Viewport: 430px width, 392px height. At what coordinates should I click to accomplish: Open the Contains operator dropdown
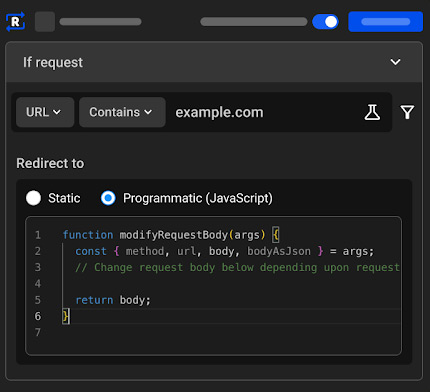coord(122,112)
